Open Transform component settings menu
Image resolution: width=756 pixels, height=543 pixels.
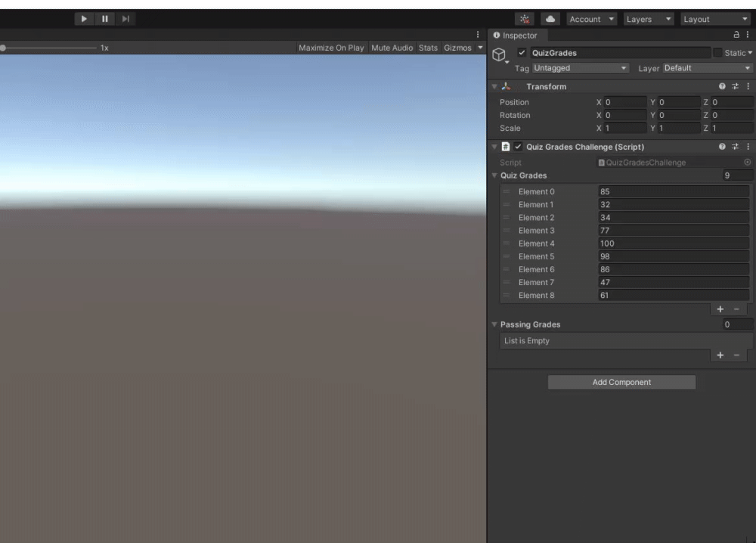[x=747, y=86]
